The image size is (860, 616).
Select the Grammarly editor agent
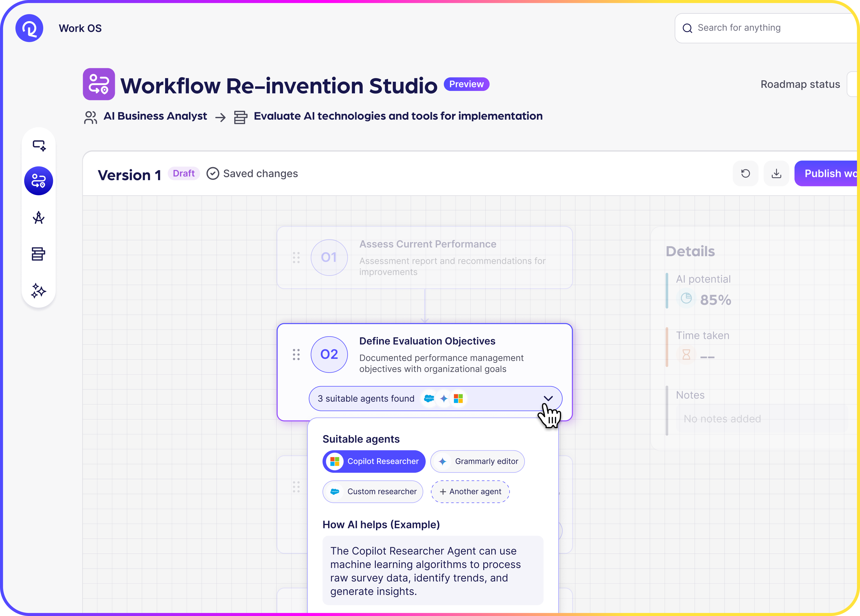pyautogui.click(x=477, y=461)
